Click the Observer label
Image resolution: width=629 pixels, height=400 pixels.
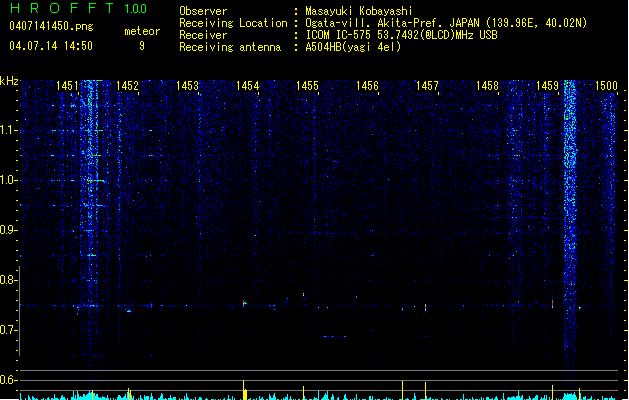pos(203,11)
